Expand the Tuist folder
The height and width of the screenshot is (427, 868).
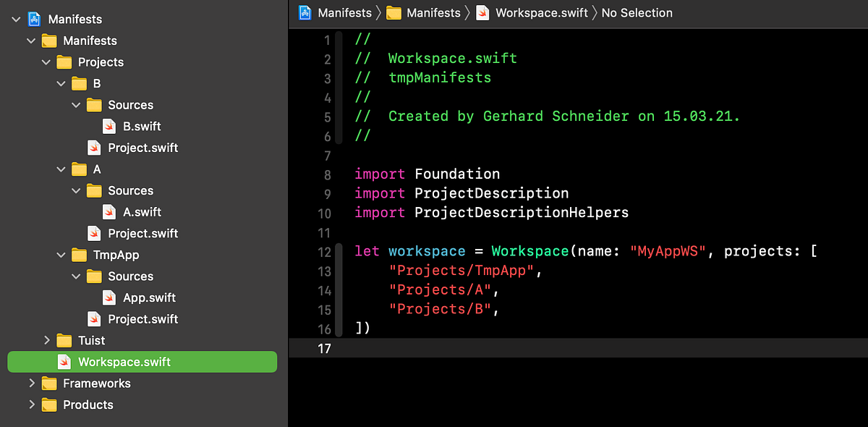(46, 340)
